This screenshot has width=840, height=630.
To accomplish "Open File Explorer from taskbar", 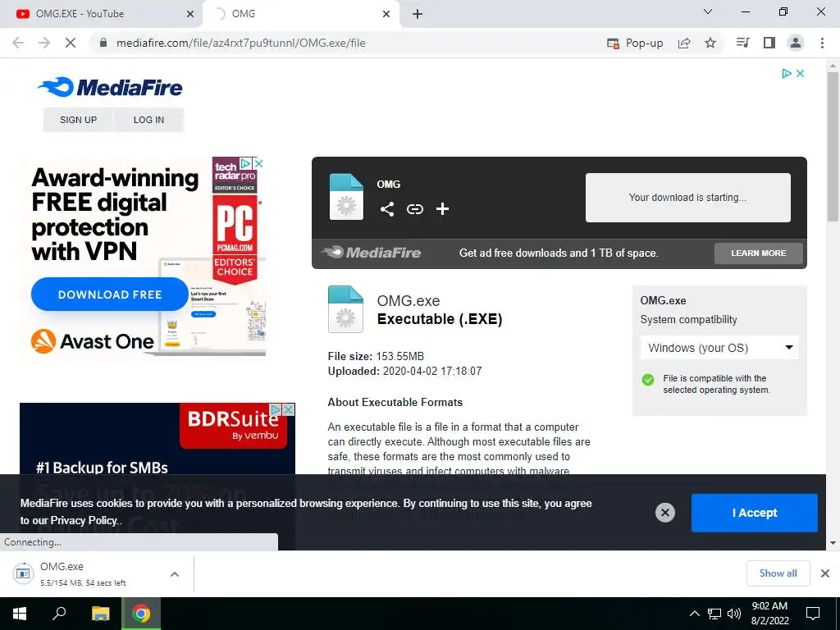I will pyautogui.click(x=100, y=614).
